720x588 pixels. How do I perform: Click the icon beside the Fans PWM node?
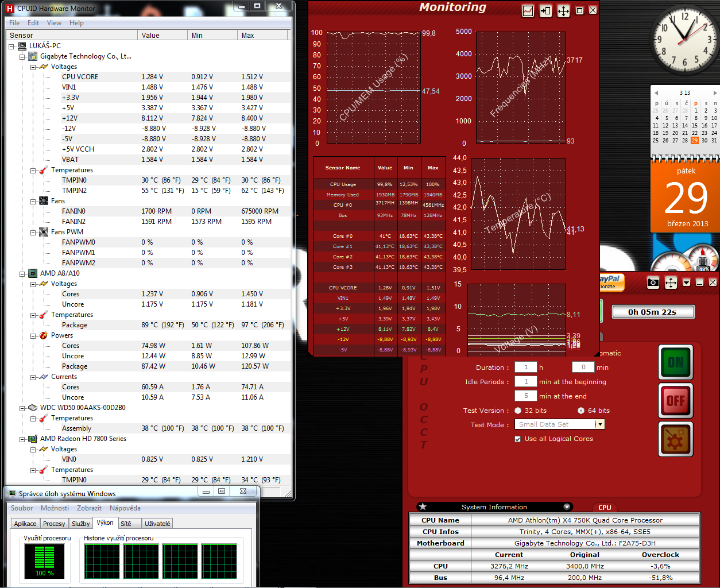coord(44,232)
